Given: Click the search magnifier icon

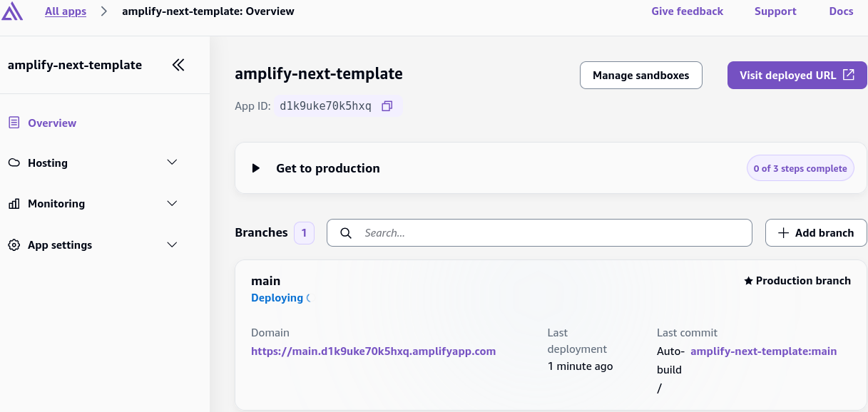Looking at the screenshot, I should pyautogui.click(x=346, y=233).
